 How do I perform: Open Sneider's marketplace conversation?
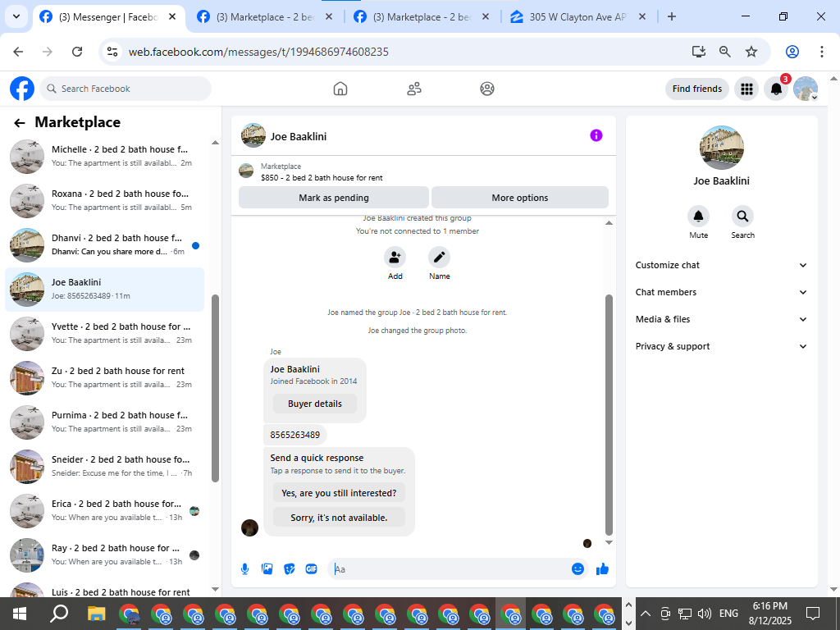click(x=104, y=467)
